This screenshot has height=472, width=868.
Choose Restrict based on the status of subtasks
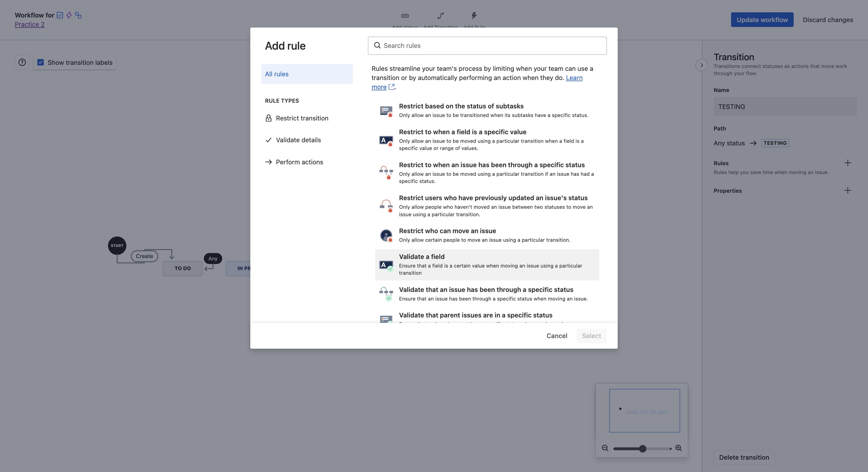coord(487,110)
